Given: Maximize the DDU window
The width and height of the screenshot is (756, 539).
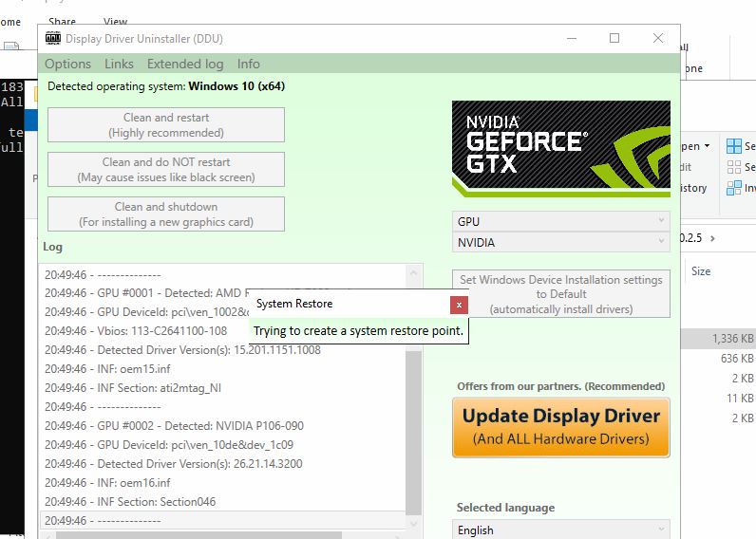Looking at the screenshot, I should pyautogui.click(x=614, y=38).
